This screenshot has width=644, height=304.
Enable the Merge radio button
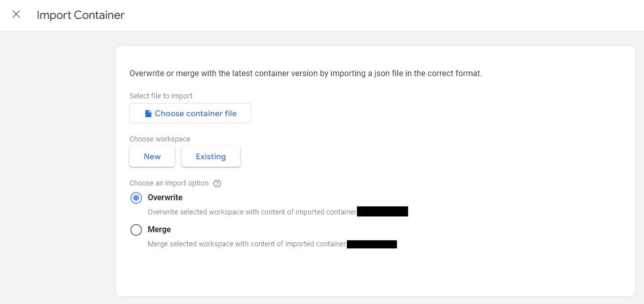136,230
